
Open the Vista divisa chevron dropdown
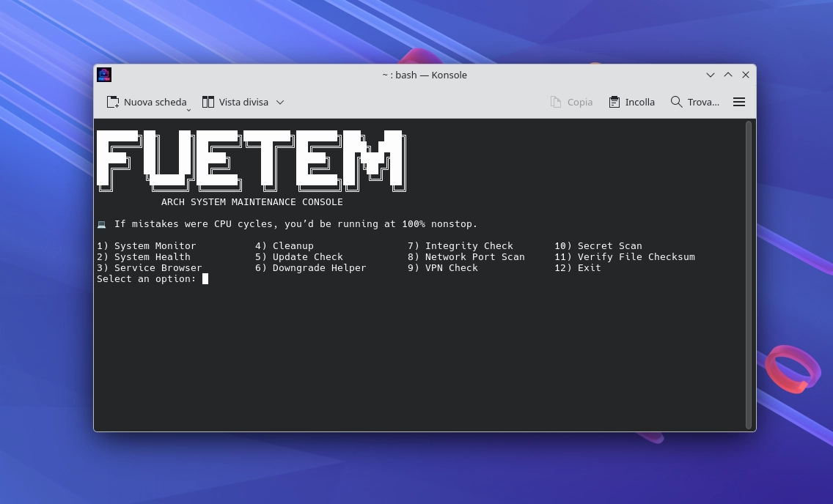(280, 103)
